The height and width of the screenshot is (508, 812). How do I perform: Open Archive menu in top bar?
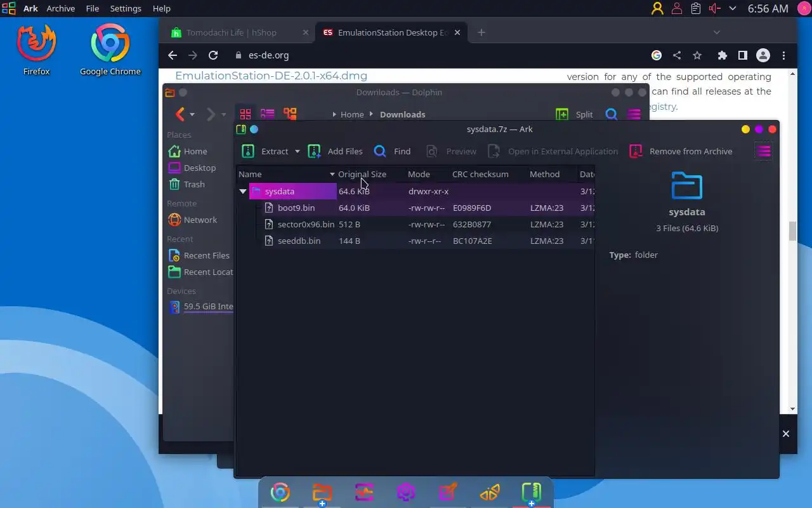tap(60, 8)
